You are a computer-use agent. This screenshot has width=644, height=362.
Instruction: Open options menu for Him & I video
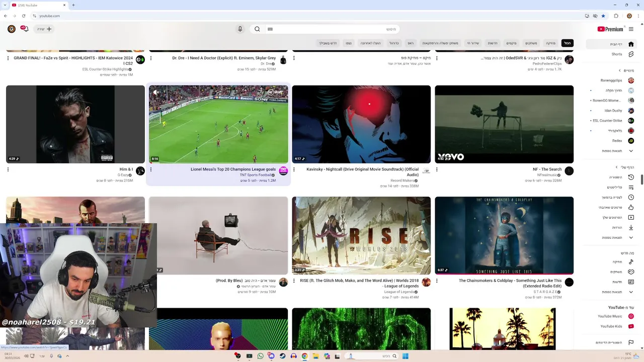coord(8,169)
